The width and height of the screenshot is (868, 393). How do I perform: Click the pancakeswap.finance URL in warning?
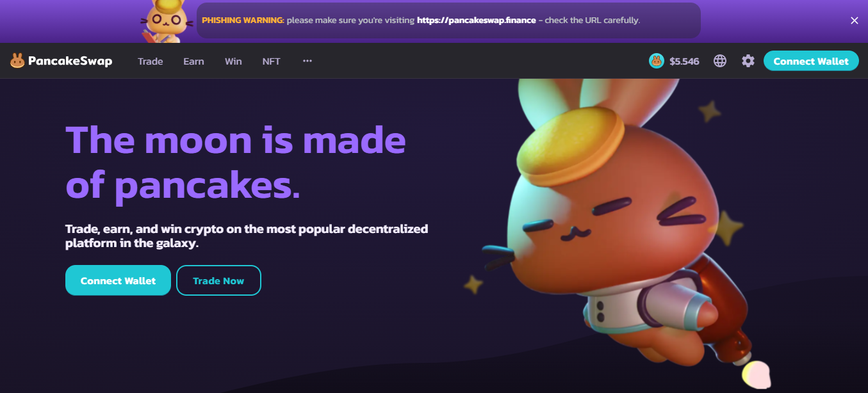477,20
